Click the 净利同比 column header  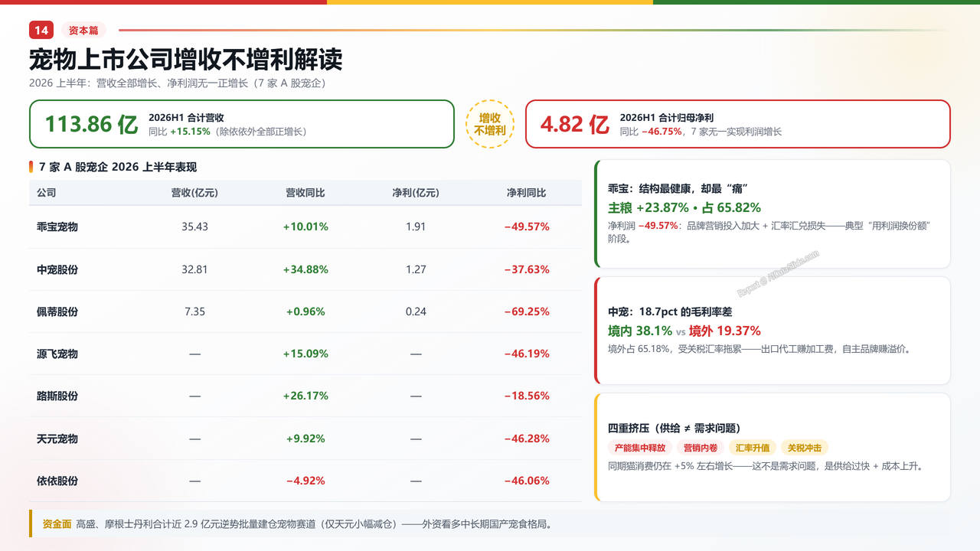pos(527,193)
